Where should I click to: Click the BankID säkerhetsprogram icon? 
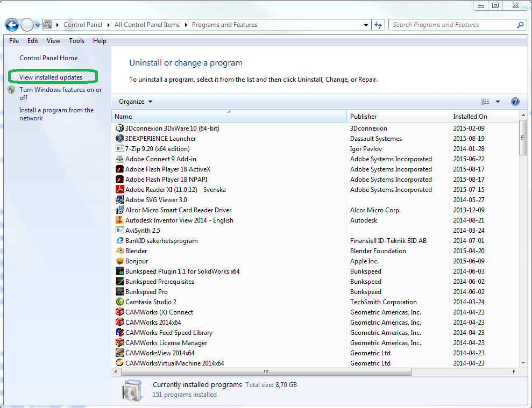coord(120,241)
